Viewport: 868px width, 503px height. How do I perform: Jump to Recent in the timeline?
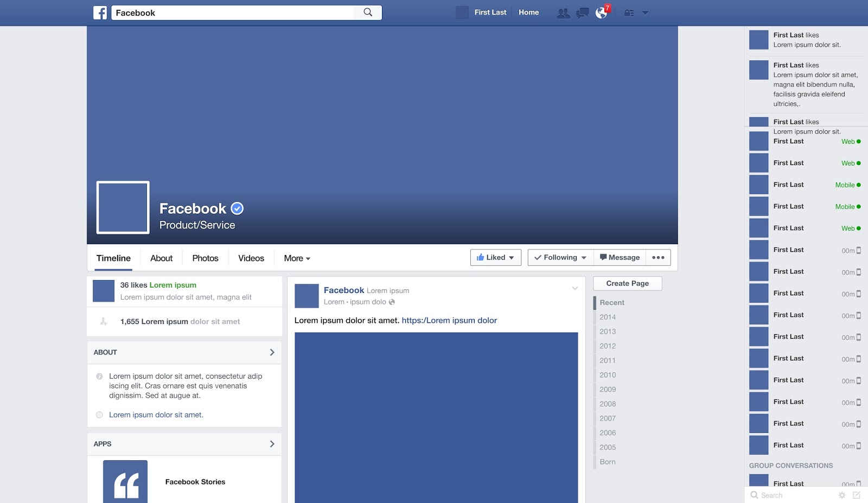coord(612,303)
